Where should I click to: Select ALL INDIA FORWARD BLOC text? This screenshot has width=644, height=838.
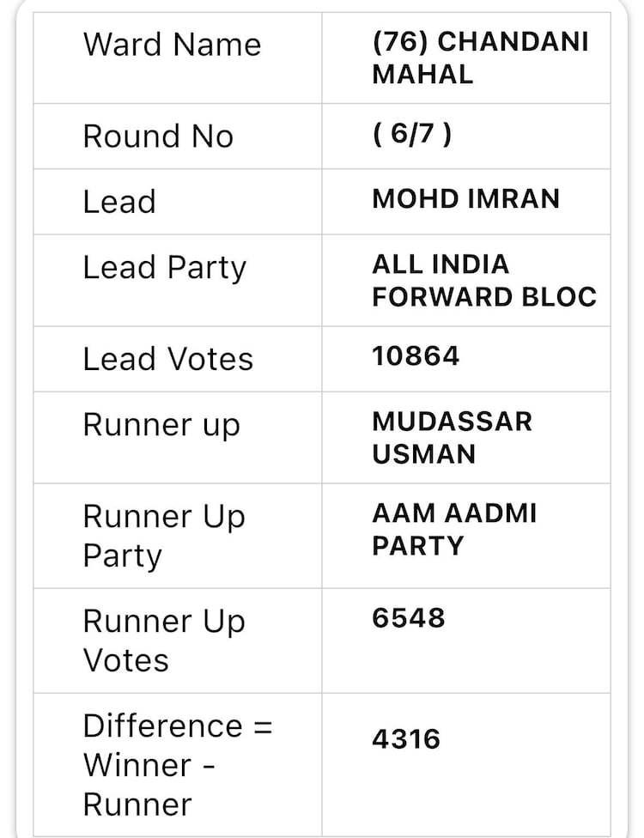coord(483,280)
